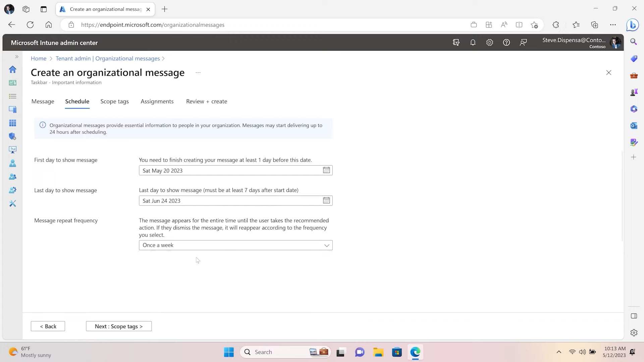Viewport: 644px width, 362px height.
Task: Open calendar picker for first day
Action: [326, 170]
